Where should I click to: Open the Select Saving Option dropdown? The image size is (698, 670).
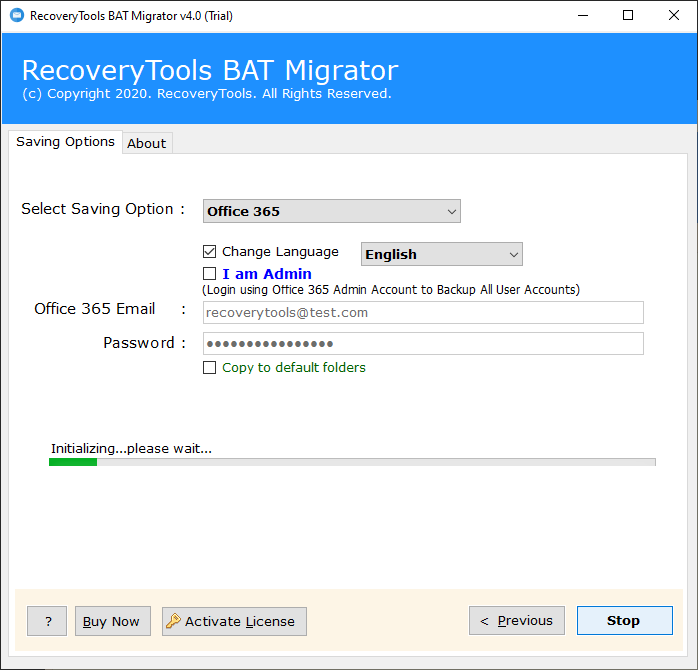(332, 211)
